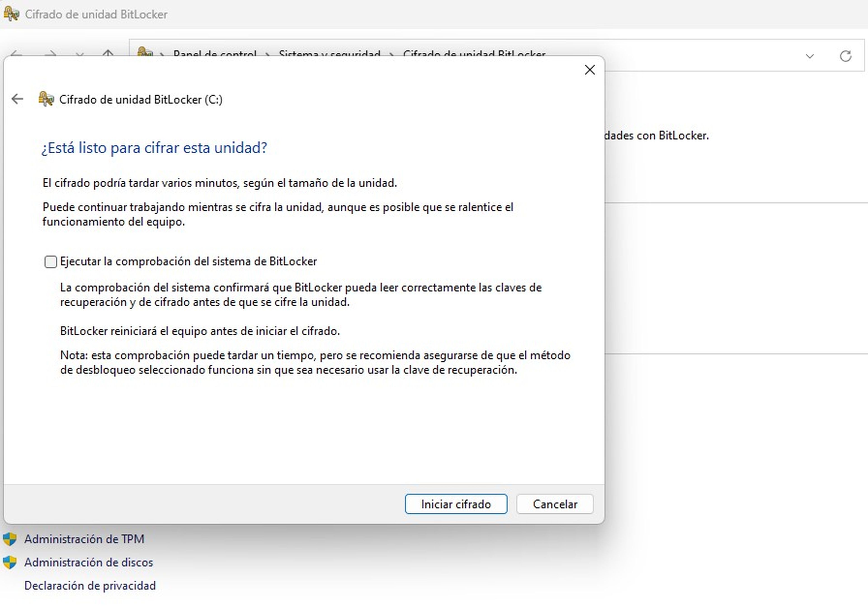Click the dialog's back arrow
This screenshot has height=609, width=868.
(17, 99)
